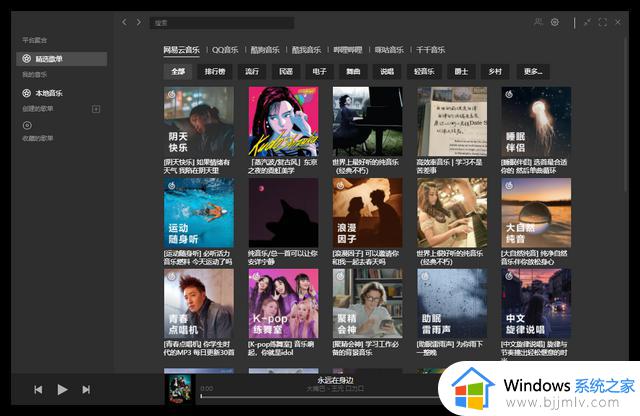Filter playlists by 电子
This screenshot has height=416, width=640.
click(x=320, y=71)
